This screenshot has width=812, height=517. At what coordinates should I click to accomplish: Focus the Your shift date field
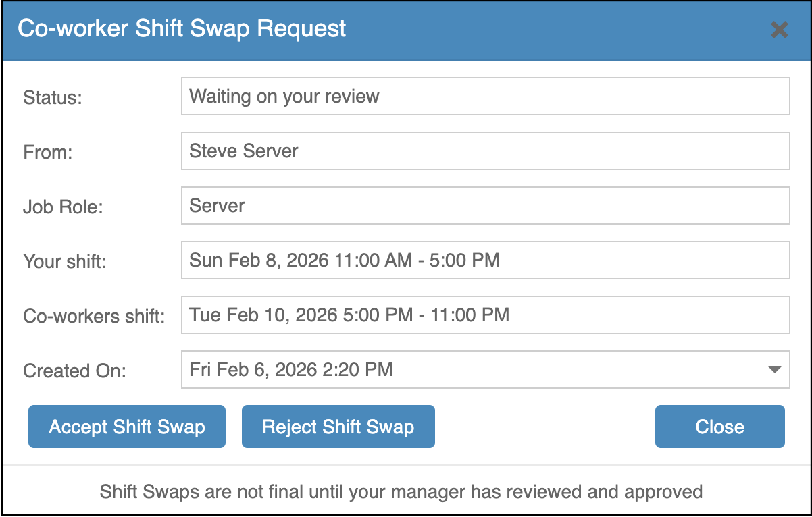coord(485,260)
